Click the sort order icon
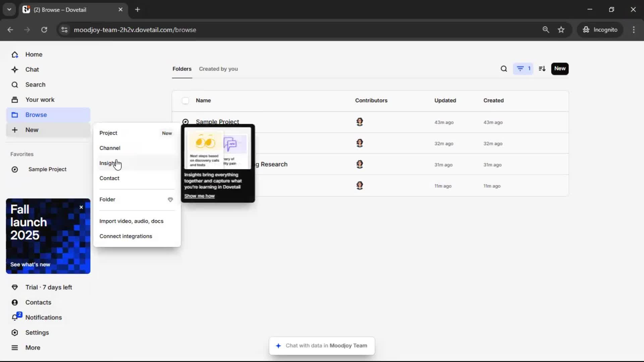Image resolution: width=644 pixels, height=362 pixels. 542,69
